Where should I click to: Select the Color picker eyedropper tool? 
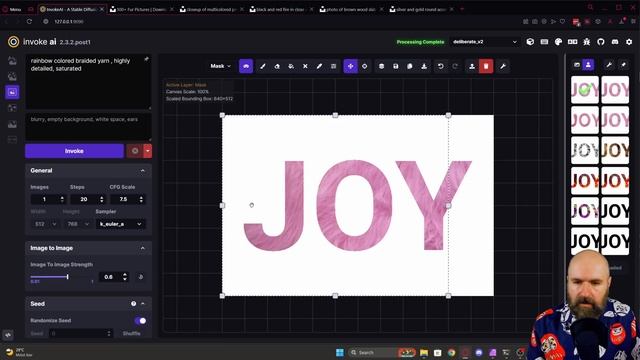pos(320,66)
